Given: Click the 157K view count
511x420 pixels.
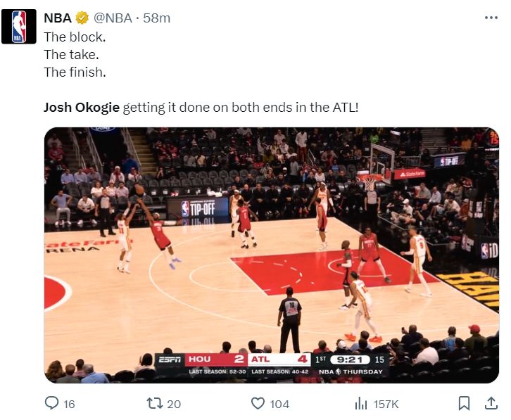Looking at the screenshot, I should [386, 404].
